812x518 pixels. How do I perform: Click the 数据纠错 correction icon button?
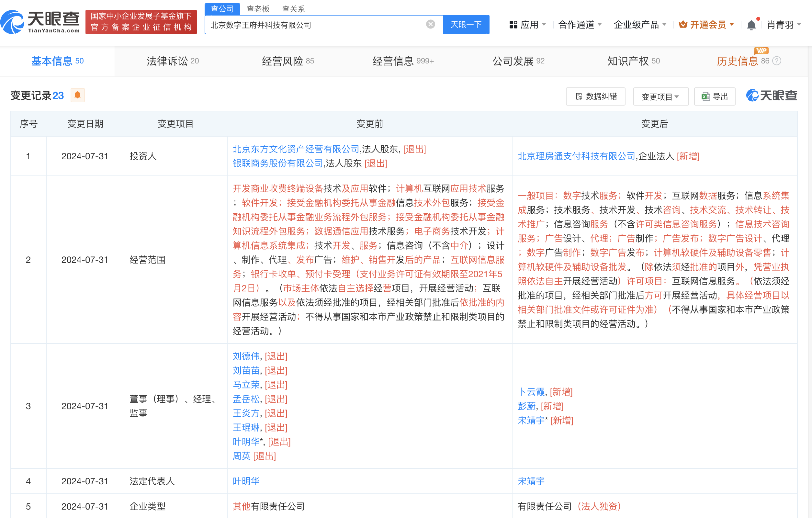tap(595, 96)
